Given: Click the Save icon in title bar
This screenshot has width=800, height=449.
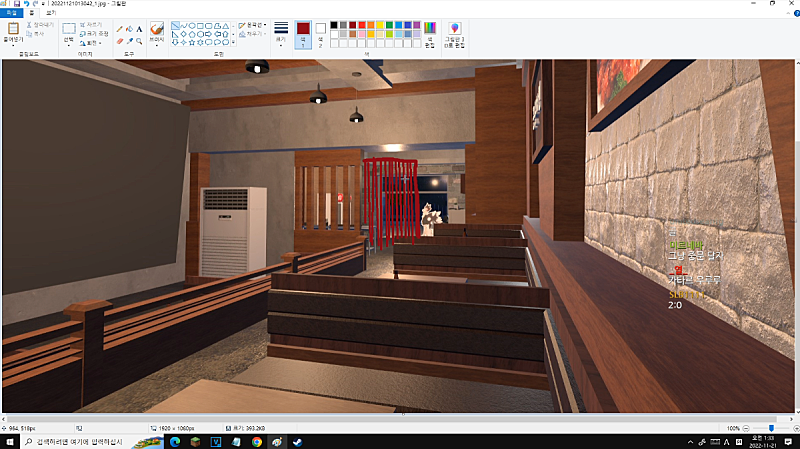Looking at the screenshot, I should [x=15, y=4].
